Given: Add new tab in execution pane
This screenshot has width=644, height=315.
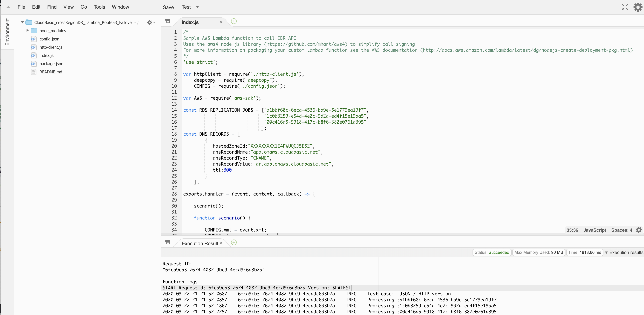Looking at the screenshot, I should coord(234,242).
